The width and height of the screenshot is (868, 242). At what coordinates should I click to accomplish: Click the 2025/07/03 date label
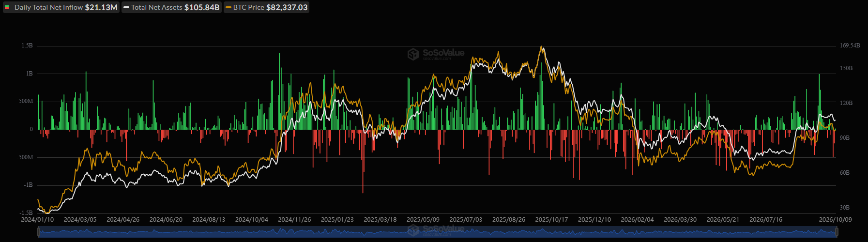466,220
